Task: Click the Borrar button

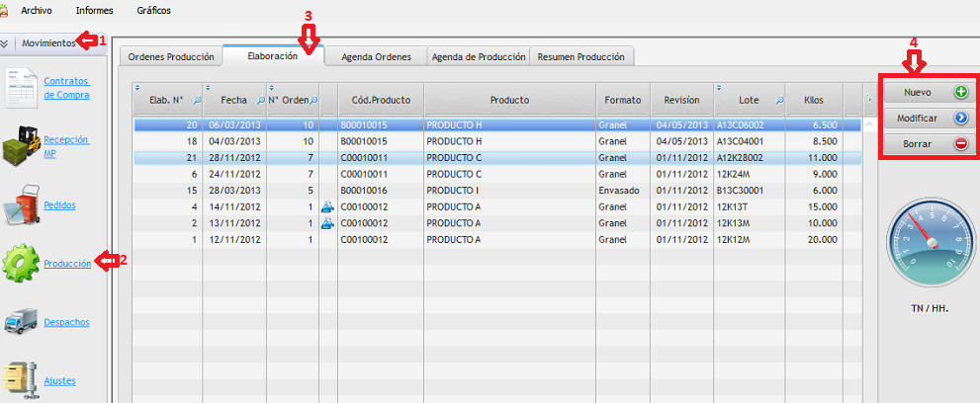Action: click(927, 144)
